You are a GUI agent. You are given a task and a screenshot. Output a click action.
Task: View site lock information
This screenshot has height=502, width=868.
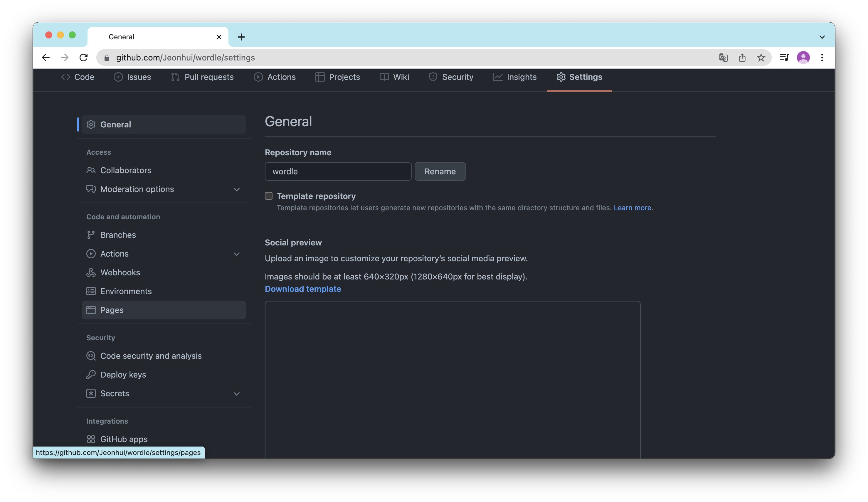pos(107,58)
